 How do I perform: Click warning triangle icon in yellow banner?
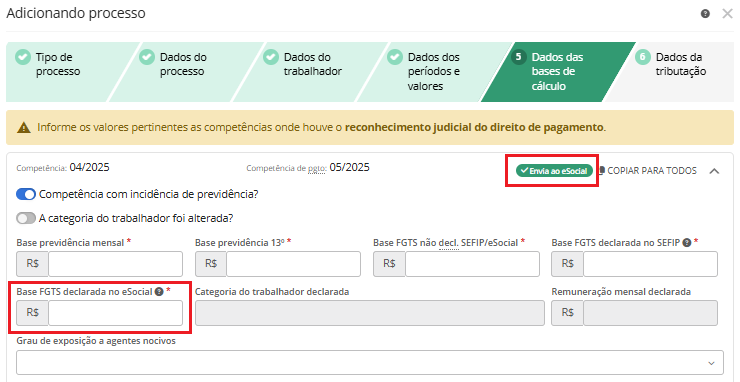24,127
